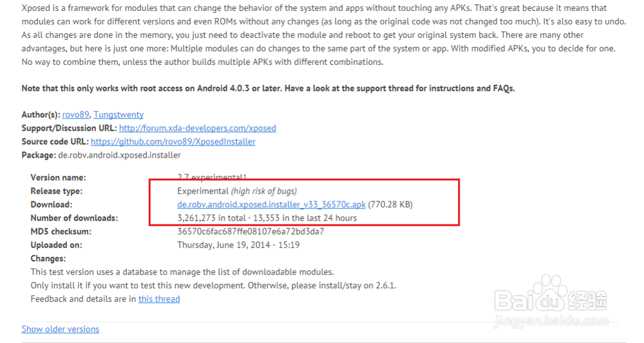This screenshot has height=343, width=644.
Task: Click the "Experimental (high risk of bugs)" text
Action: coord(237,191)
